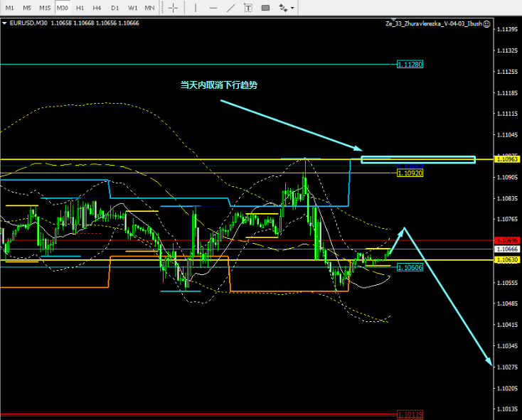Select the trendline drawing tool
522x420 pixels.
[230, 8]
